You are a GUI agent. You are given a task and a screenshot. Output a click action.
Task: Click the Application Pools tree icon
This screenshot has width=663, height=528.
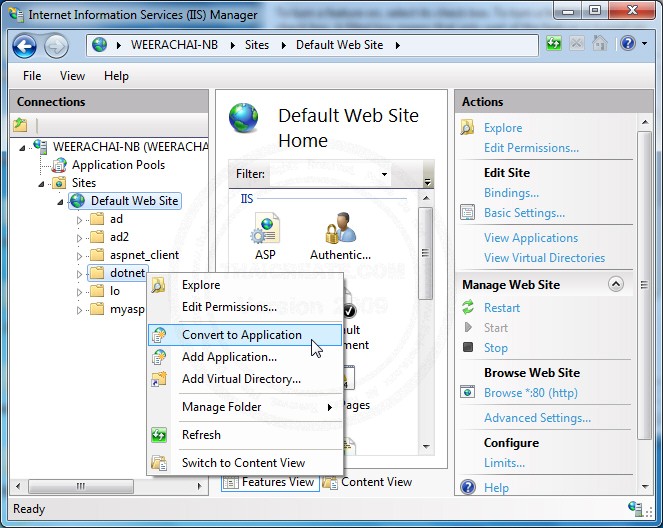click(x=59, y=165)
